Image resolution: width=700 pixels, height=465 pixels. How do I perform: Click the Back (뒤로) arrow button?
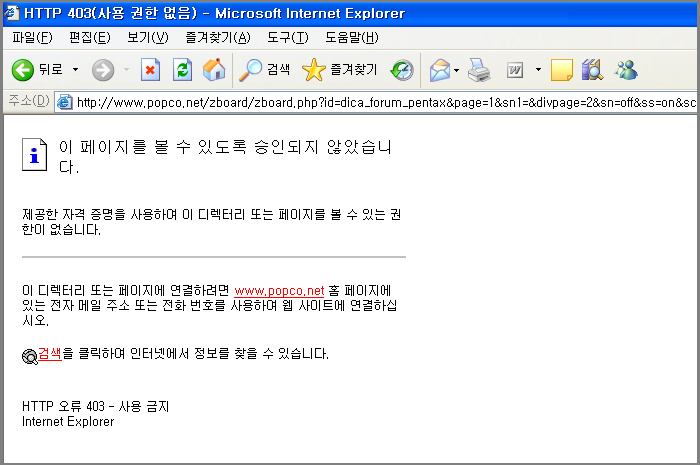click(x=24, y=70)
